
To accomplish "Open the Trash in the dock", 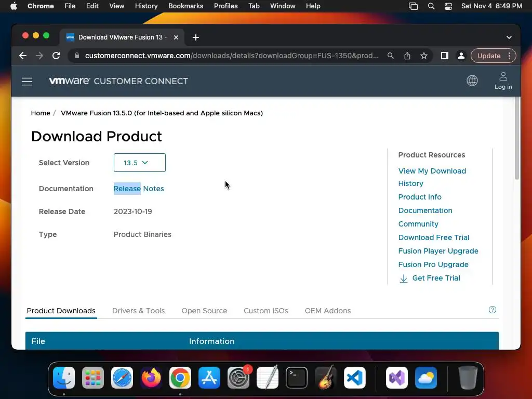I will click(468, 378).
